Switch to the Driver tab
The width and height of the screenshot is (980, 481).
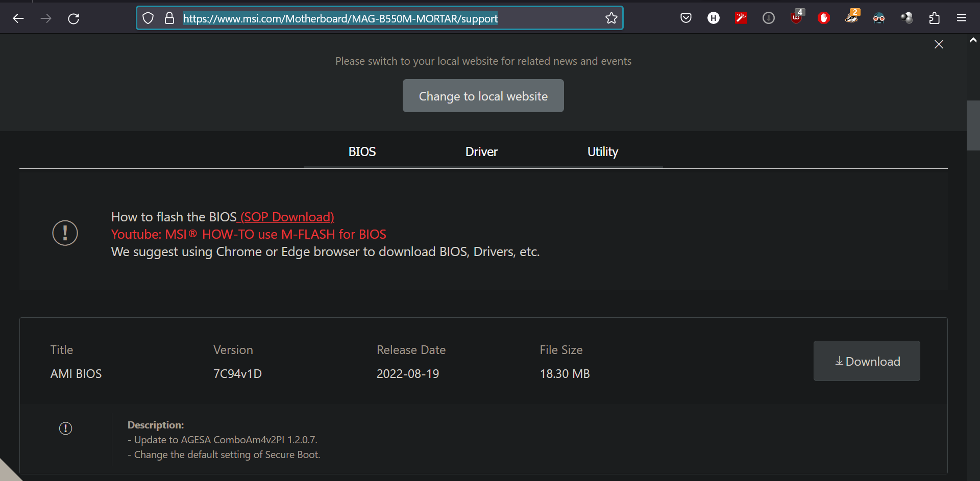pyautogui.click(x=481, y=152)
